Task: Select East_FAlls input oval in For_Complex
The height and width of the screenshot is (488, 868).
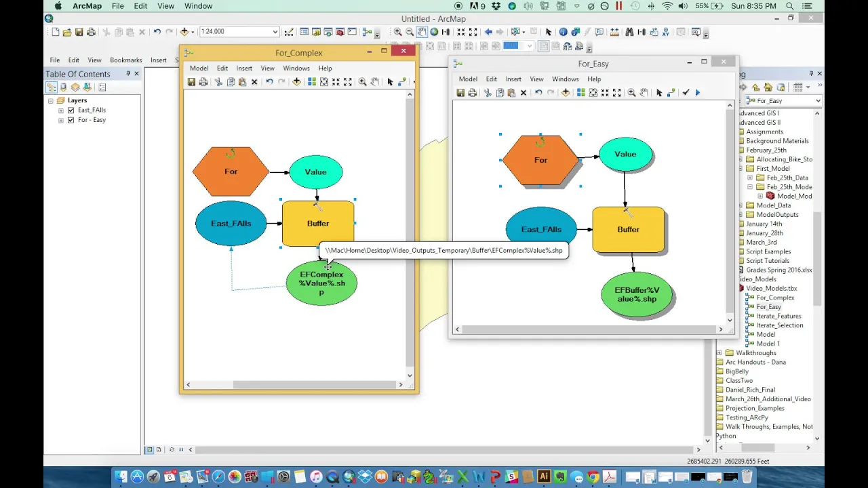Action: 231,224
